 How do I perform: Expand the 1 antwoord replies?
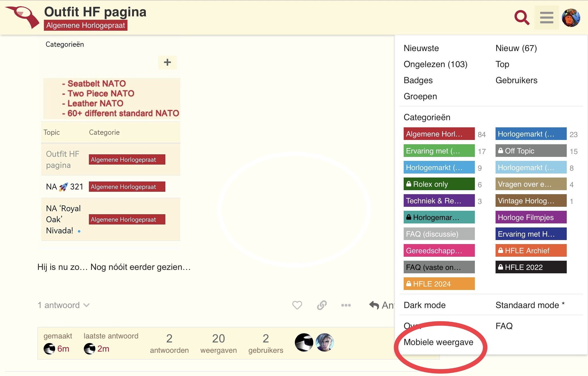(x=64, y=305)
